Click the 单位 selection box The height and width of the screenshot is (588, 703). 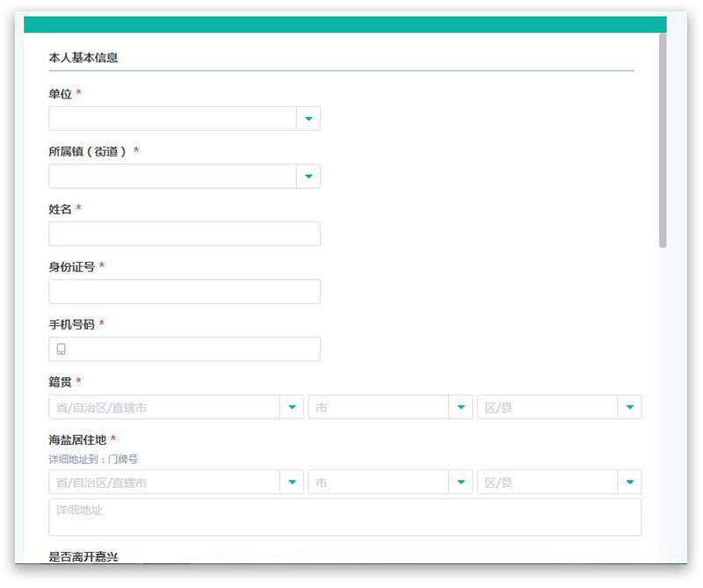172,119
